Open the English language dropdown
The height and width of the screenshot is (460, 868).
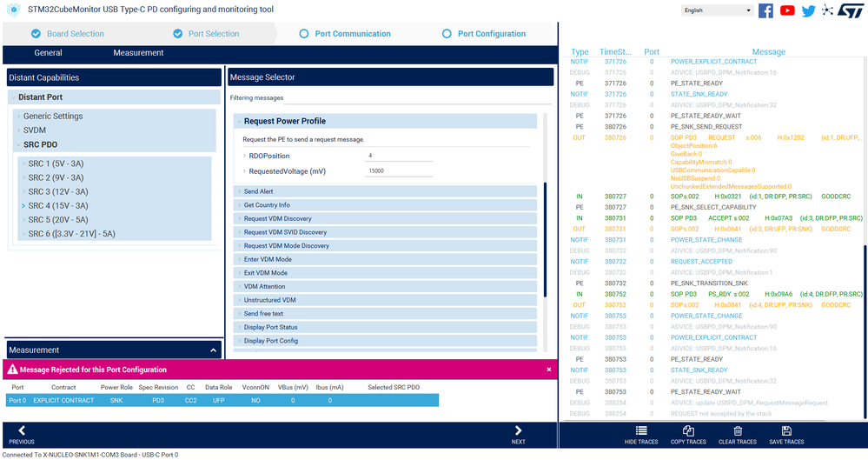pyautogui.click(x=718, y=10)
